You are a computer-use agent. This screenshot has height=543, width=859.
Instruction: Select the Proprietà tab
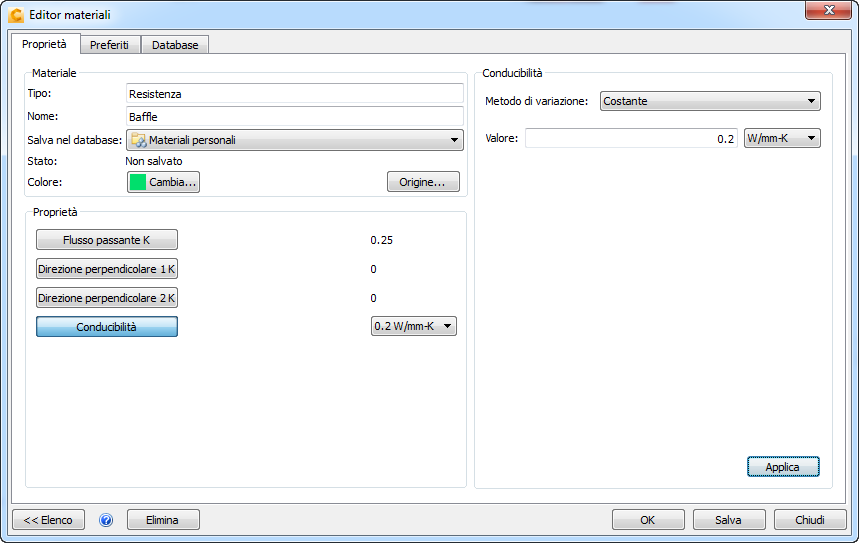point(44,44)
